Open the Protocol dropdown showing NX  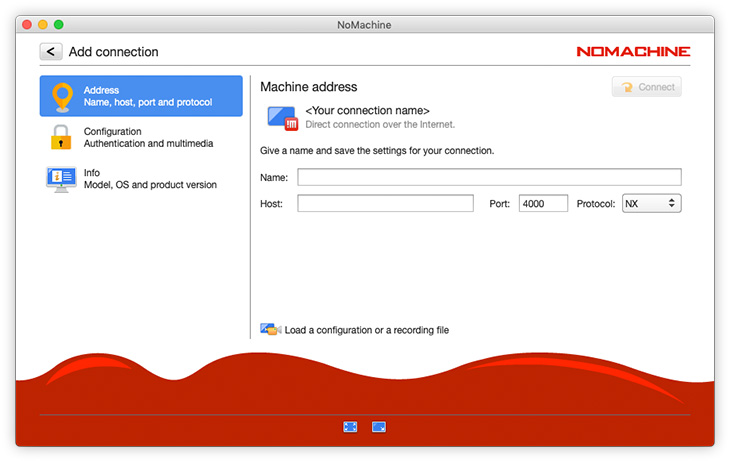pos(651,203)
